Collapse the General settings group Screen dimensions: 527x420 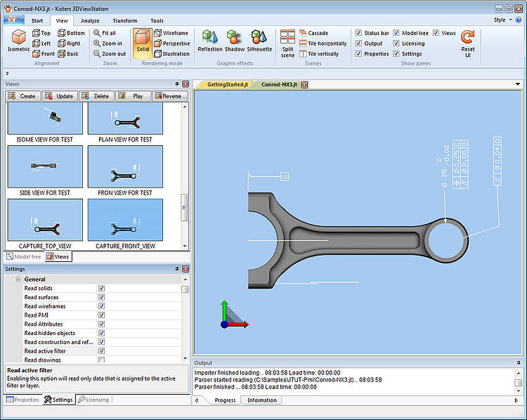click(x=18, y=280)
